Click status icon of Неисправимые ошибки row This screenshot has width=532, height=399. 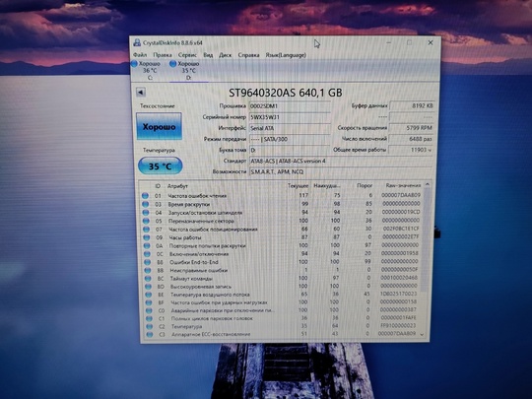tap(148, 270)
